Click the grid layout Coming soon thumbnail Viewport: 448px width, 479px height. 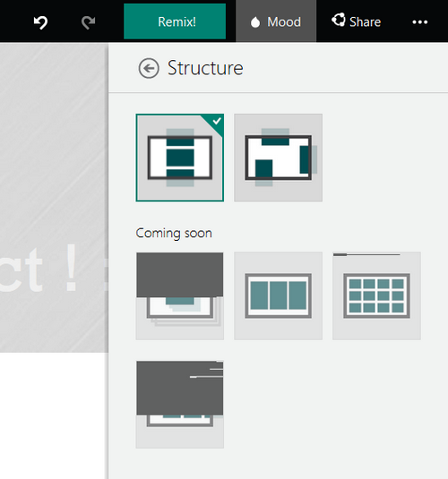(376, 295)
